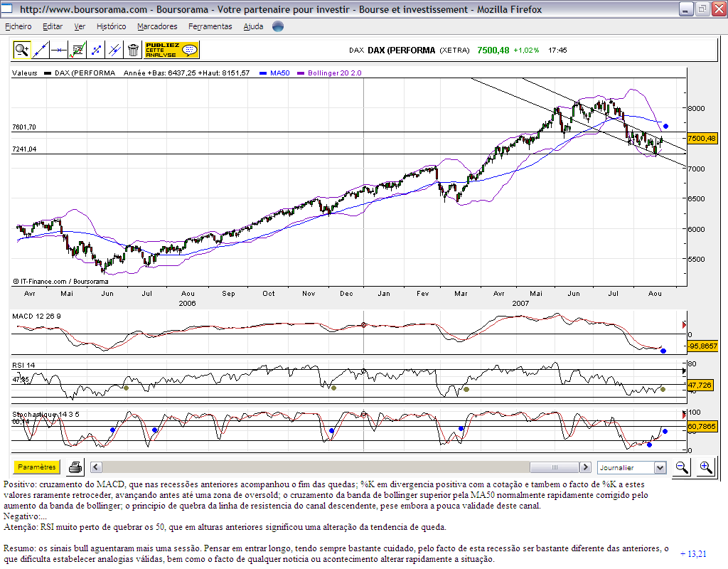Click the + 13,21 link text
Image resolution: width=728 pixels, height=569 pixels.
(x=693, y=553)
